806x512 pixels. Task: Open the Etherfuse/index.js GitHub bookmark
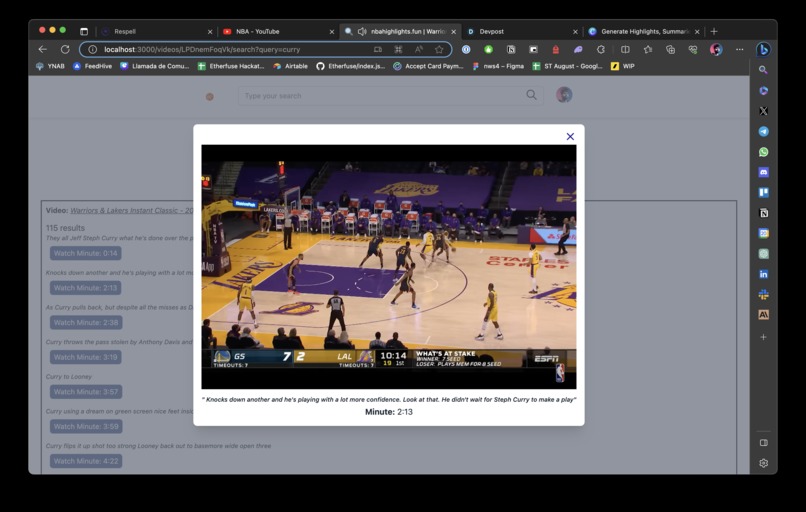click(x=351, y=66)
